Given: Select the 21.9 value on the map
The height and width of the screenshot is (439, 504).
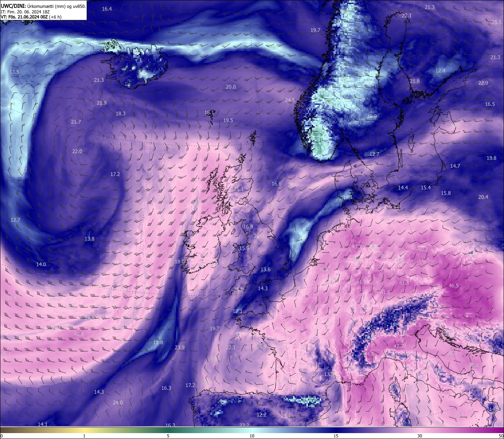Looking at the screenshot, I should 102,103.
